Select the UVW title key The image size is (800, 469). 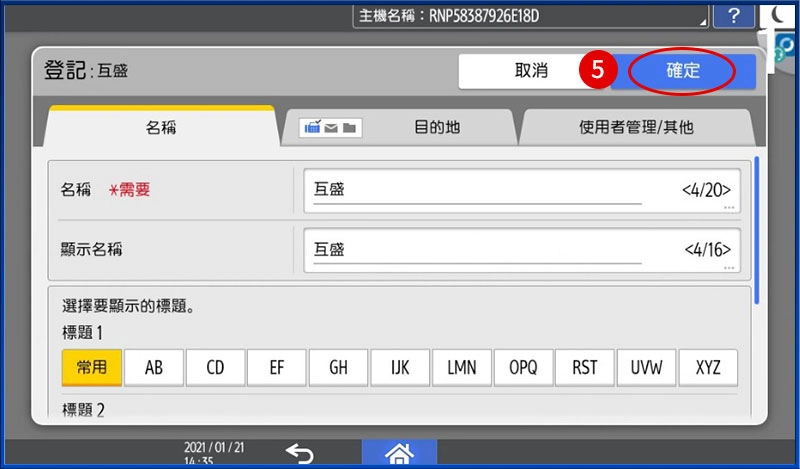646,367
